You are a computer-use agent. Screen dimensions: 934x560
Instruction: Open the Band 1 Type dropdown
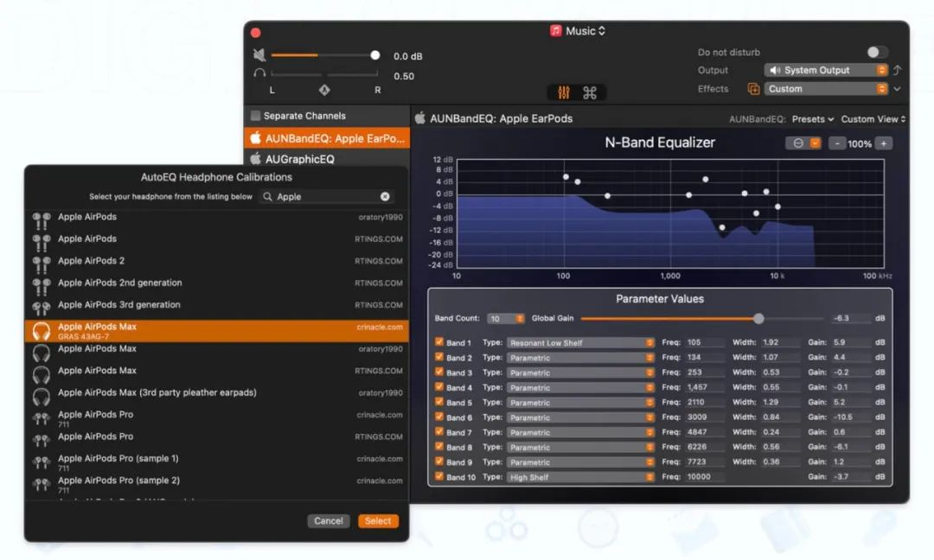tap(580, 343)
